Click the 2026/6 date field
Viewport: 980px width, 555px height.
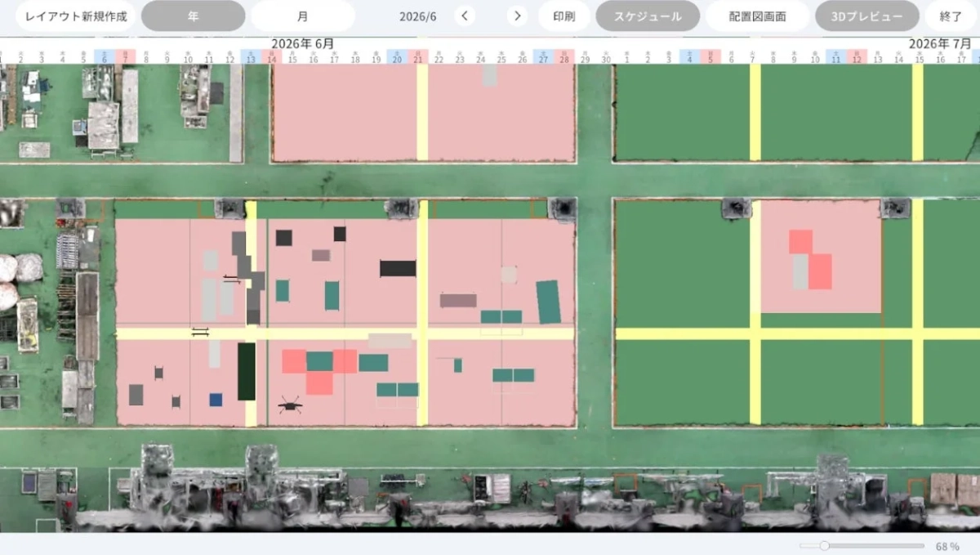point(418,16)
